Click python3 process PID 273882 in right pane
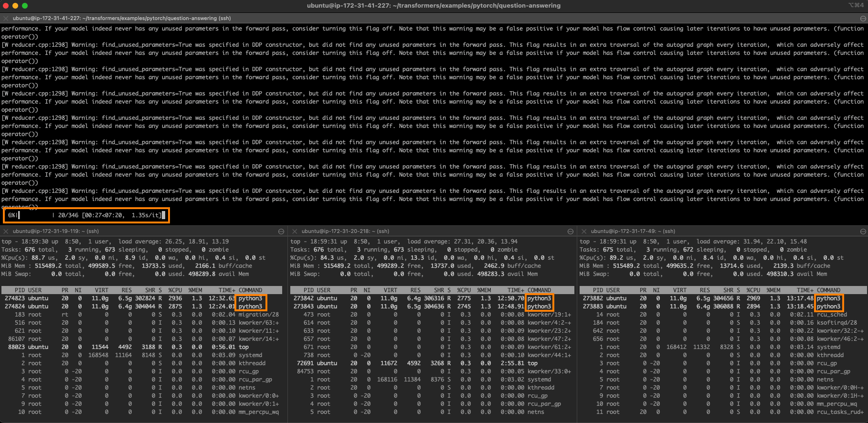The width and height of the screenshot is (868, 423). pyautogui.click(x=828, y=298)
